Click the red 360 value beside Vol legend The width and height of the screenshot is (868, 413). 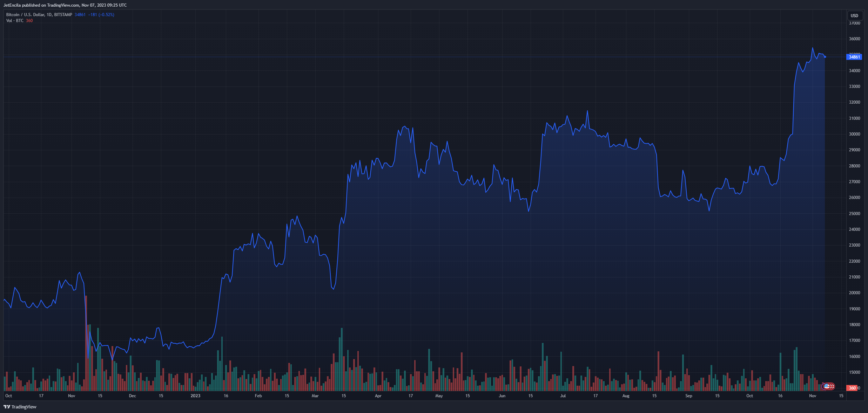(x=29, y=21)
